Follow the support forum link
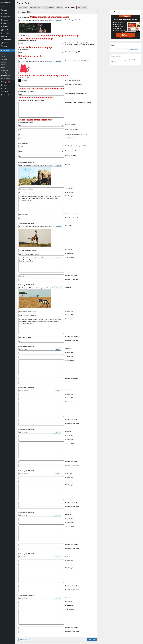 134,49
